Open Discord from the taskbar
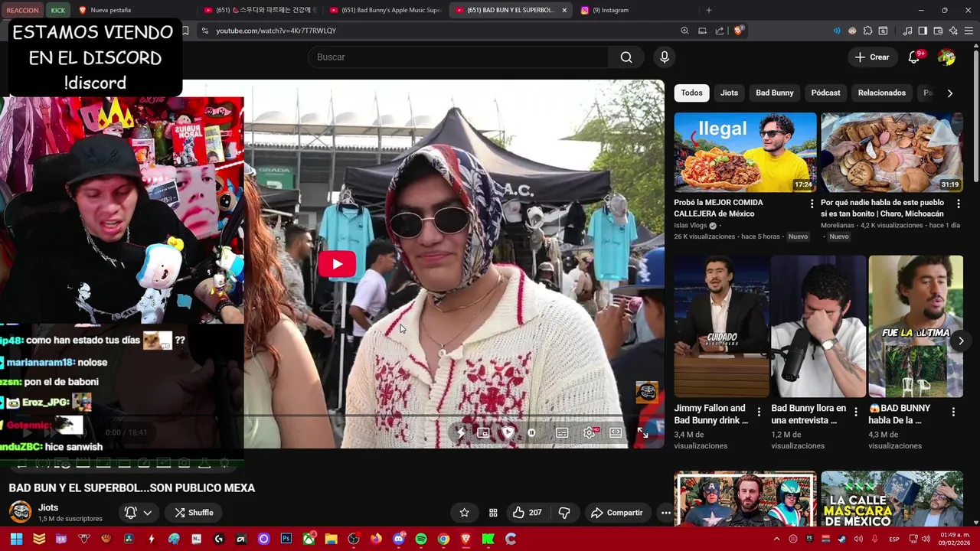980x551 pixels. pos(398,539)
